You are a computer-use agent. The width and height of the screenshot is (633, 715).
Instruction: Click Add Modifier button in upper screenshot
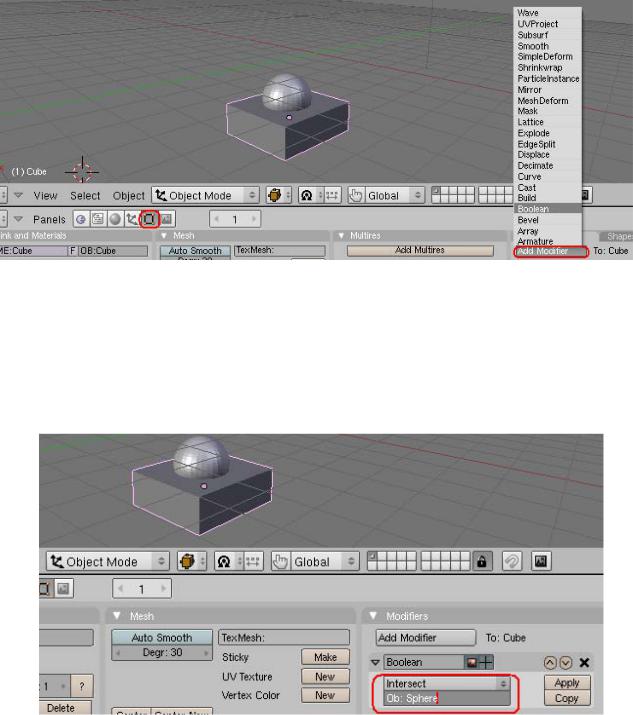coord(551,252)
